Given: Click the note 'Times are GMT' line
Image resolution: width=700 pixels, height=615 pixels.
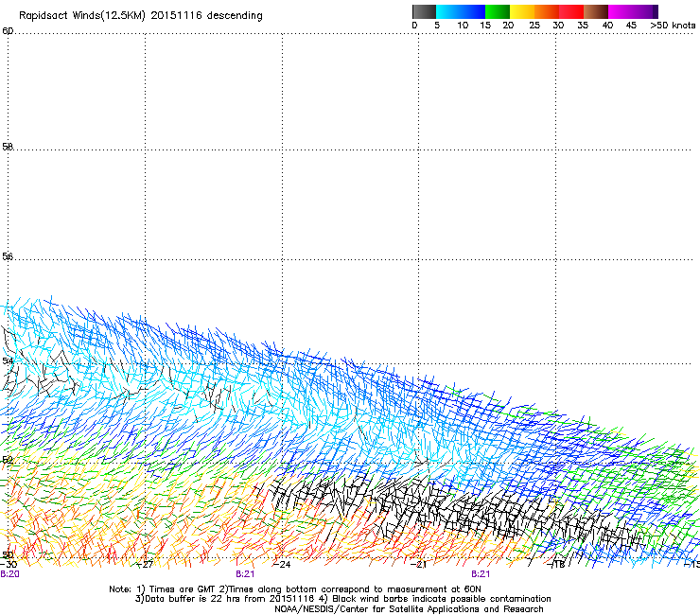Looking at the screenshot, I should pos(295,589).
